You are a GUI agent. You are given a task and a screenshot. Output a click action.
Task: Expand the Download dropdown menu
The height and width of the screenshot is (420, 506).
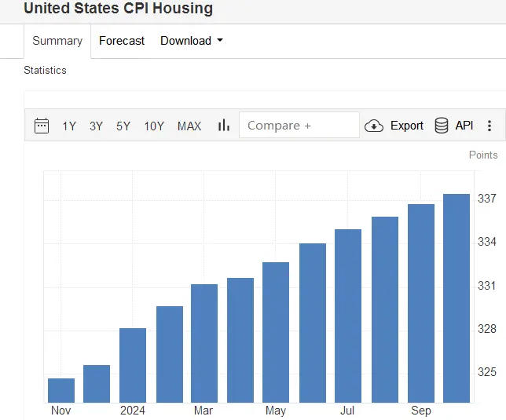[192, 41]
